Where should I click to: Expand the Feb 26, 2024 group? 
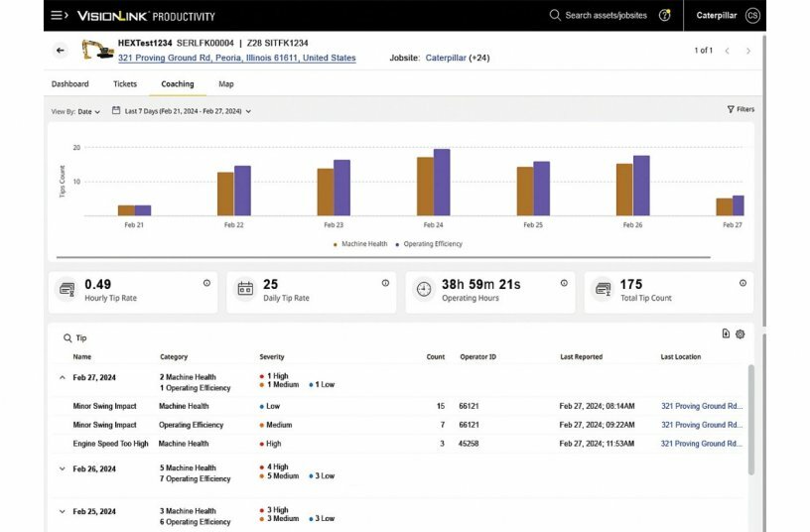click(63, 468)
